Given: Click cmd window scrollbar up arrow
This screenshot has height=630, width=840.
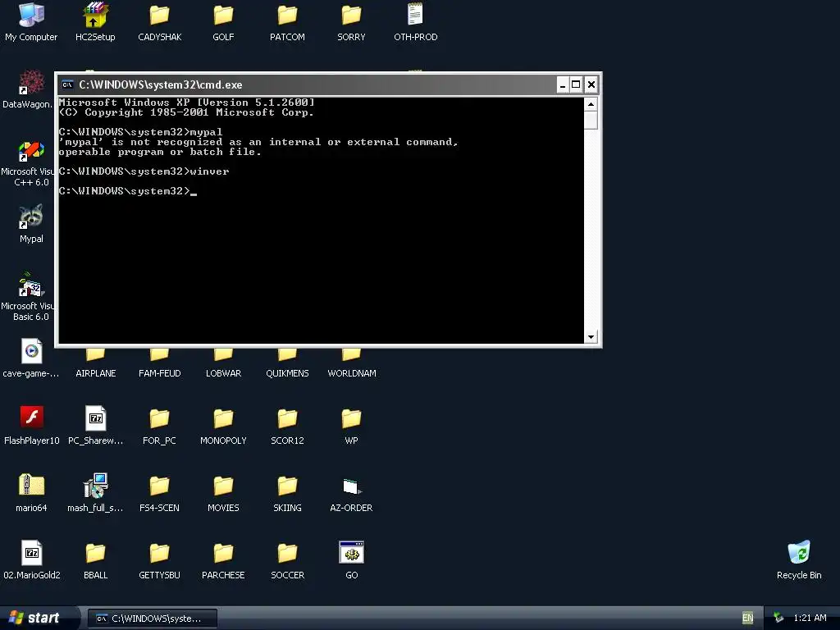Looking at the screenshot, I should coord(591,104).
